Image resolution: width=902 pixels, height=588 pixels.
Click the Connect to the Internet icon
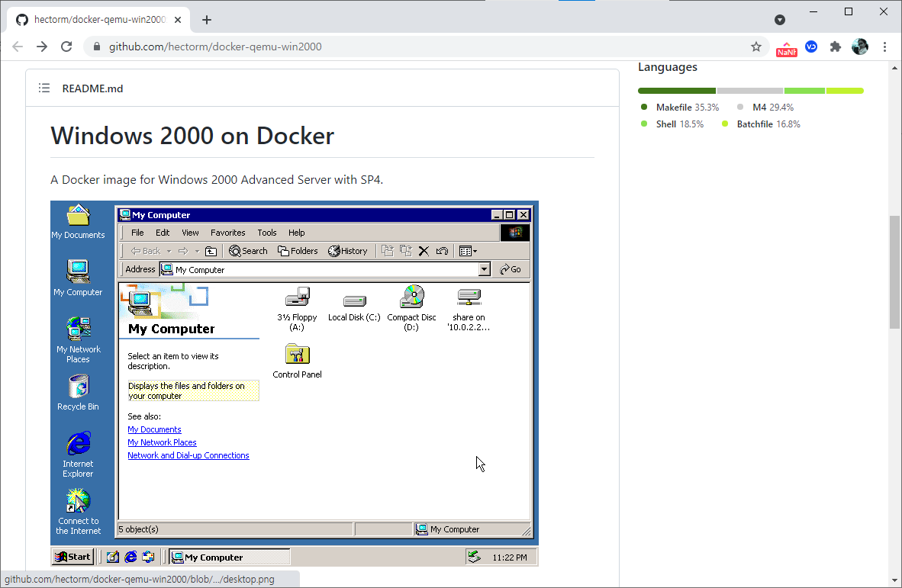79,512
